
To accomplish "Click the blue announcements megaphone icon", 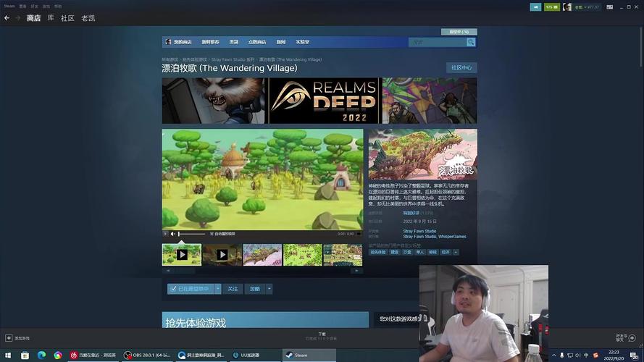I will coord(535,7).
